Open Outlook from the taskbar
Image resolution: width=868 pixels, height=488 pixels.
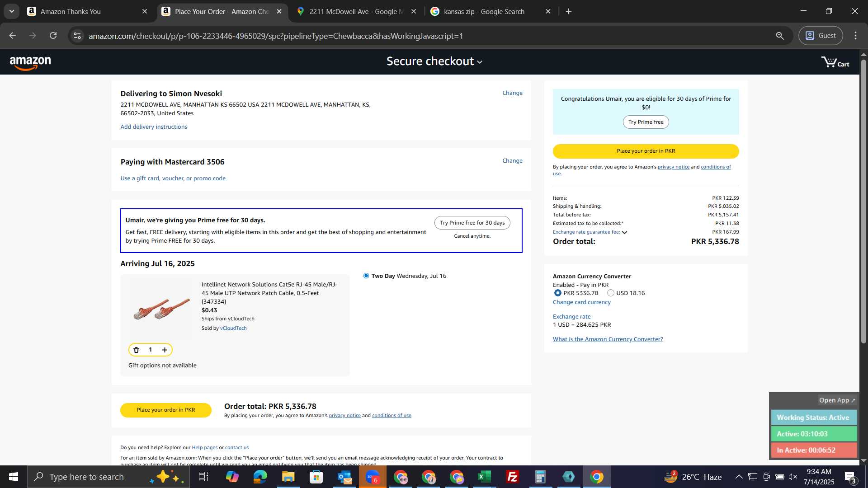coord(344,477)
